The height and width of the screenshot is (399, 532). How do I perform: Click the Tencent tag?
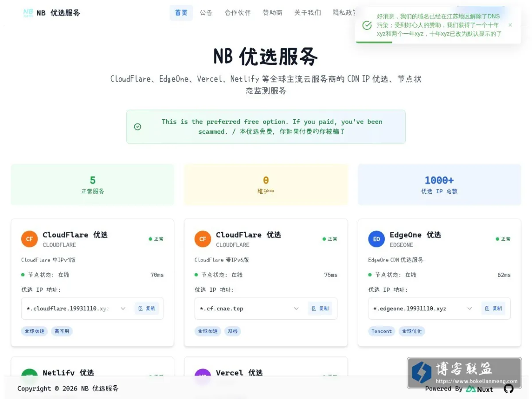[382, 331]
